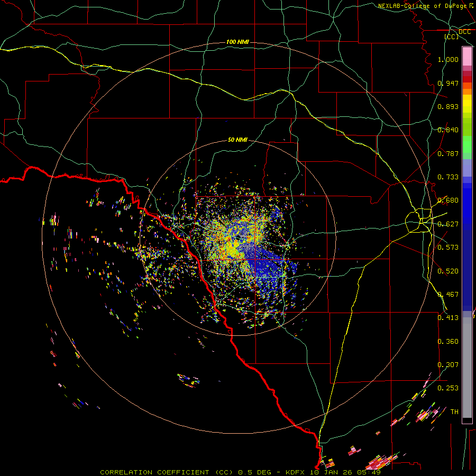Click the TH threshold label
The image size is (476, 476).
(x=454, y=412)
